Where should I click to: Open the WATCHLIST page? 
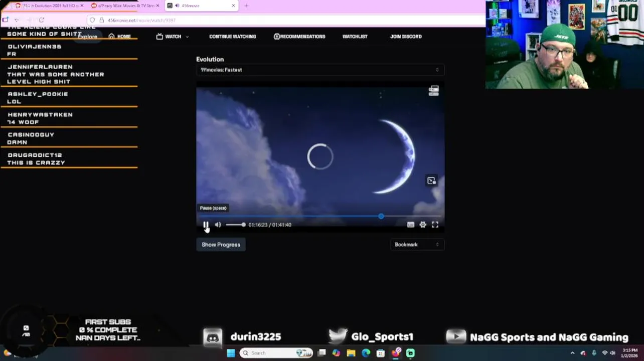tap(355, 36)
